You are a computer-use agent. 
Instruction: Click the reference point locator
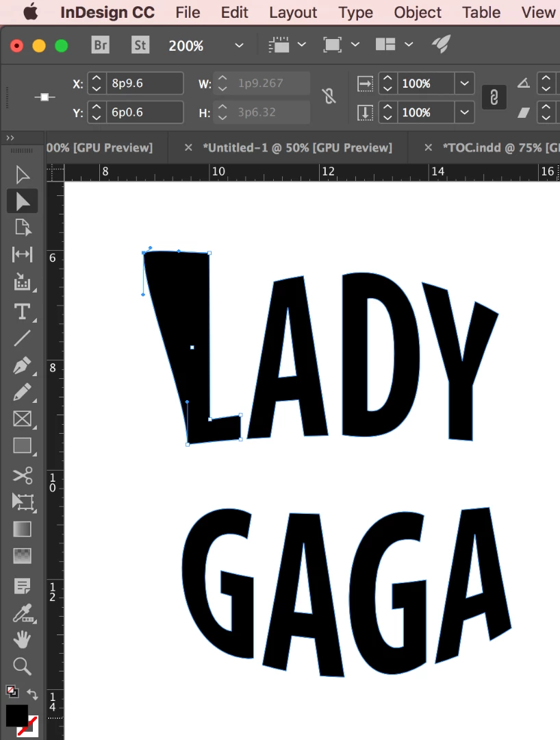[44, 97]
